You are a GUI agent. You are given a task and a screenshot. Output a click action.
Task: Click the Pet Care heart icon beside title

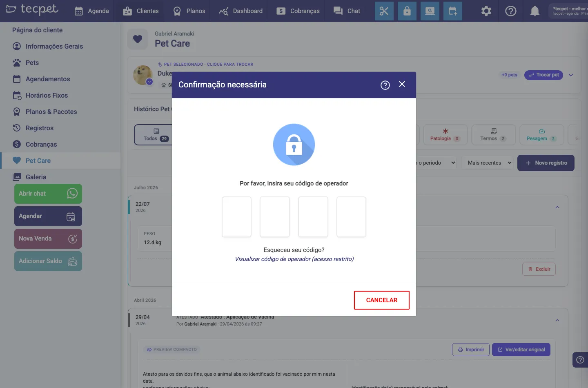pos(138,39)
